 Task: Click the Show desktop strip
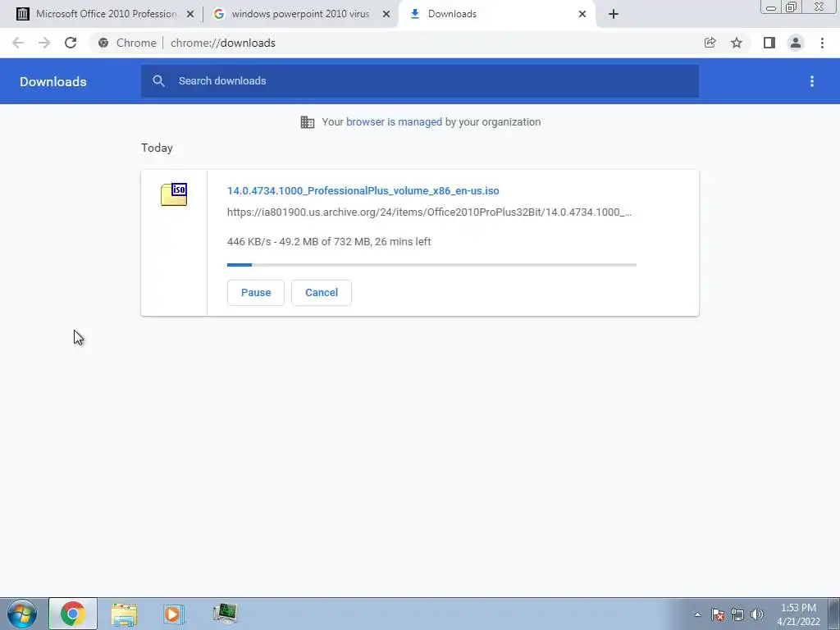(834, 614)
